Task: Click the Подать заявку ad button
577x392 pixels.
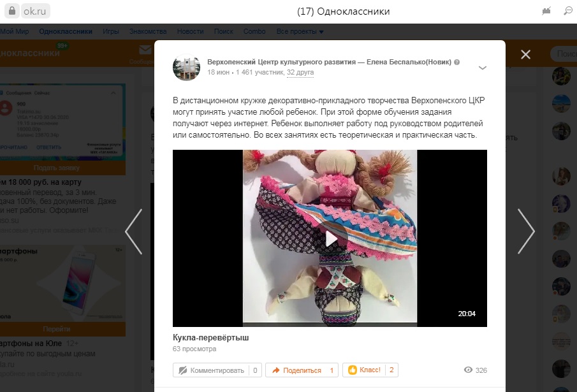Action: 56,168
